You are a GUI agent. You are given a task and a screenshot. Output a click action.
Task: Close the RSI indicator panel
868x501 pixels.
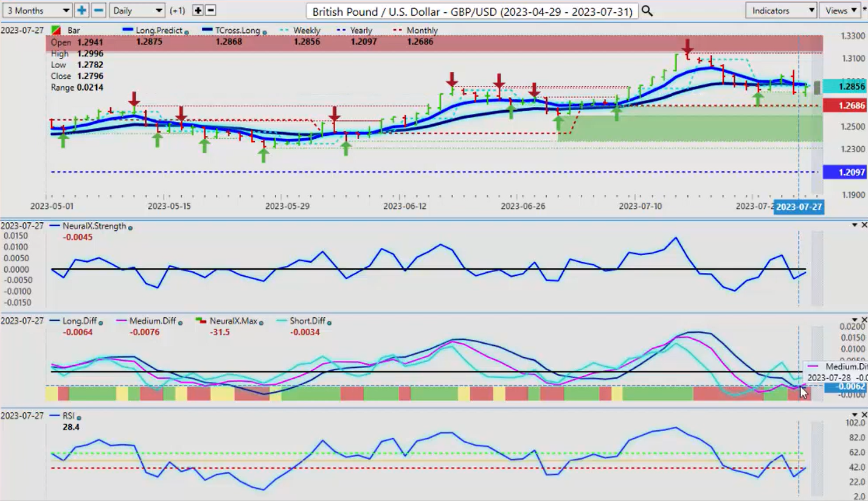coord(864,415)
